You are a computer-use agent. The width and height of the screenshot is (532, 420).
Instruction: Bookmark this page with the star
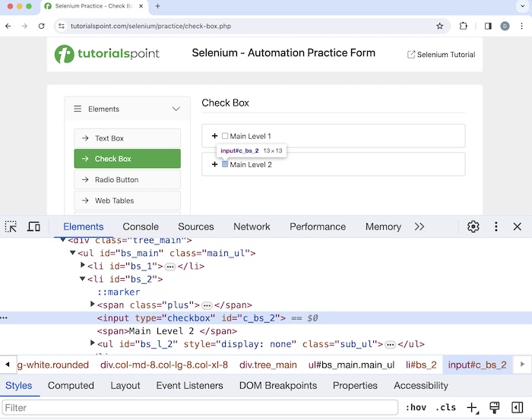(439, 26)
